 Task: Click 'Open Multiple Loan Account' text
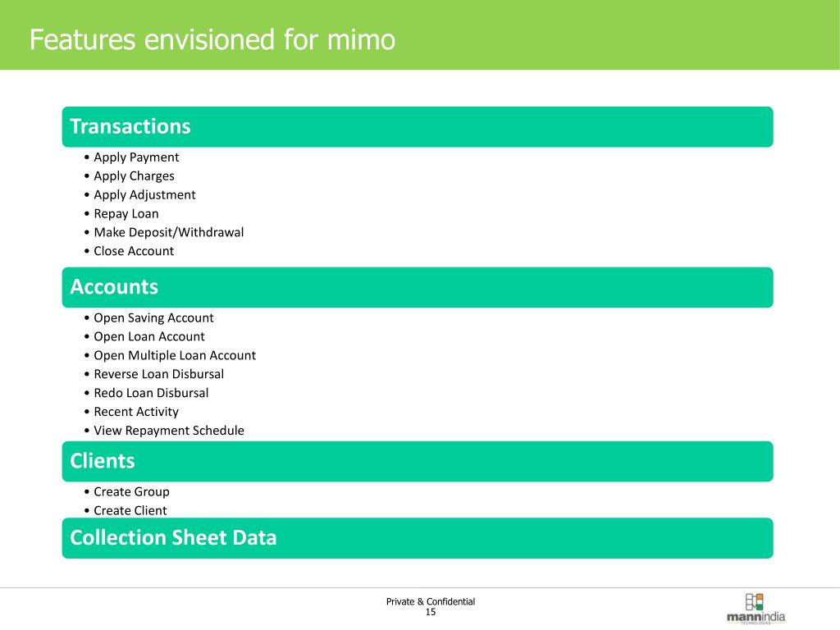175,356
